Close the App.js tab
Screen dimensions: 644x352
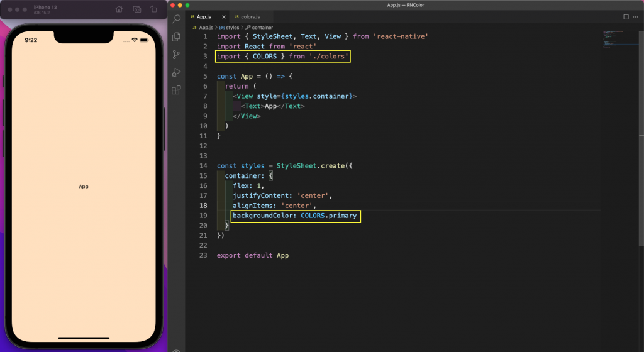(224, 17)
